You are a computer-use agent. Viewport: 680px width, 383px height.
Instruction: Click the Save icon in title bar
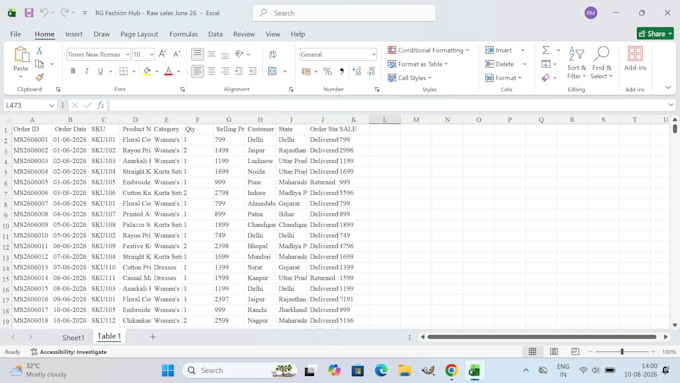(29, 13)
